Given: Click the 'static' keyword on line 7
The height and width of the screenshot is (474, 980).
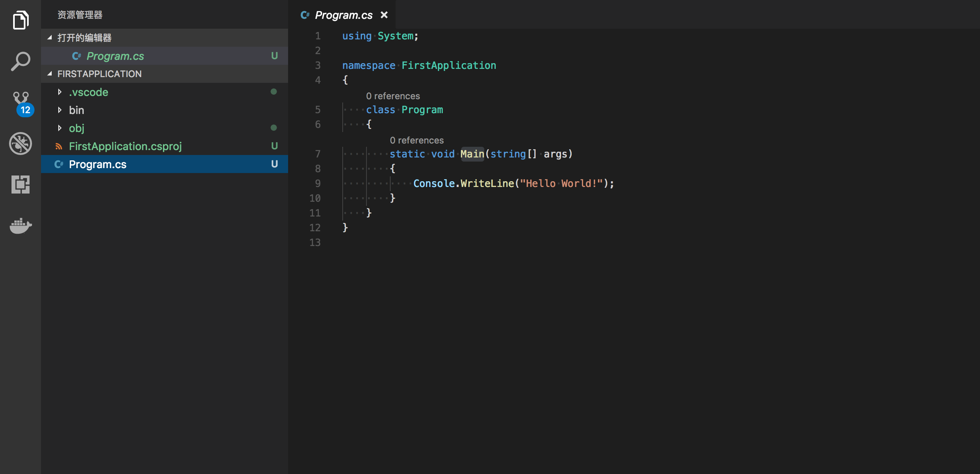Looking at the screenshot, I should tap(407, 154).
